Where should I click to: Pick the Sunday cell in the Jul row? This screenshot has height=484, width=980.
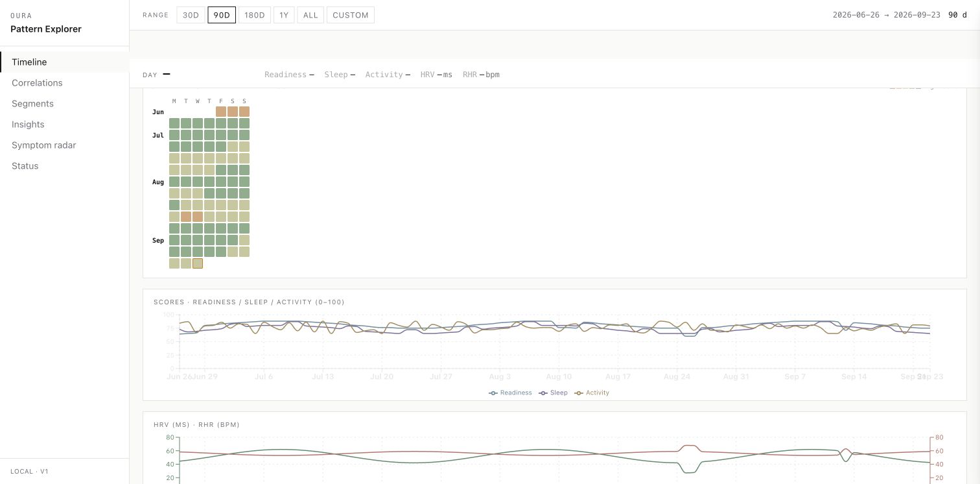(x=244, y=135)
